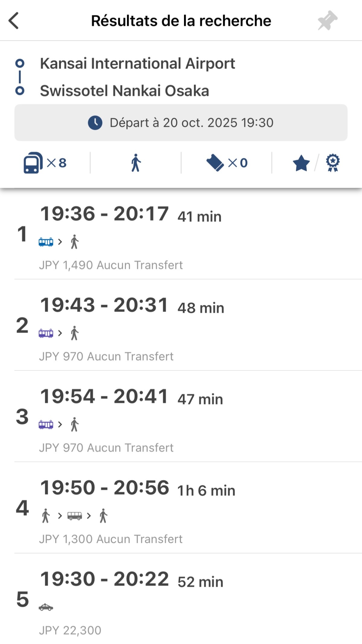Edit origin Kansai International Airport

[137, 64]
